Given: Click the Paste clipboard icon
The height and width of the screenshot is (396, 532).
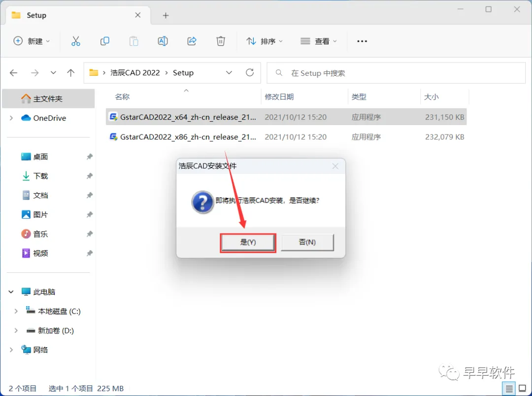Looking at the screenshot, I should 133,41.
